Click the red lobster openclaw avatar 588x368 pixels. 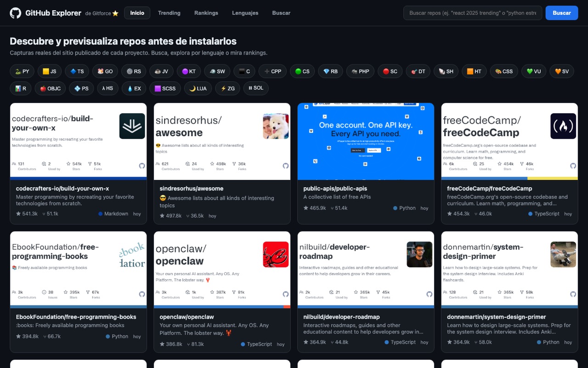click(276, 254)
